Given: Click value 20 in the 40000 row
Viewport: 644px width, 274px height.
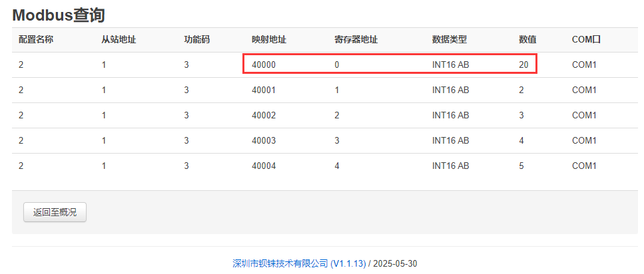Looking at the screenshot, I should 523,65.
